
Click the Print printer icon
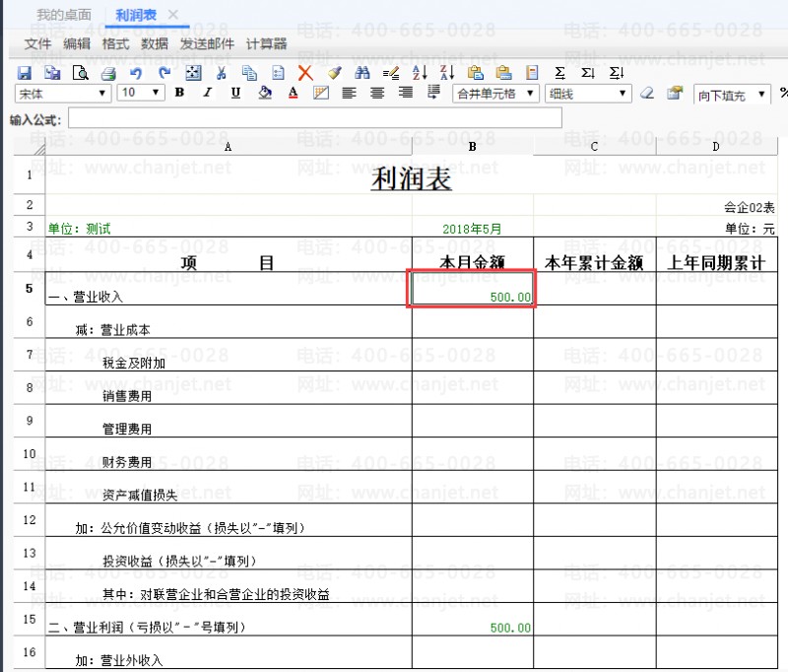108,74
